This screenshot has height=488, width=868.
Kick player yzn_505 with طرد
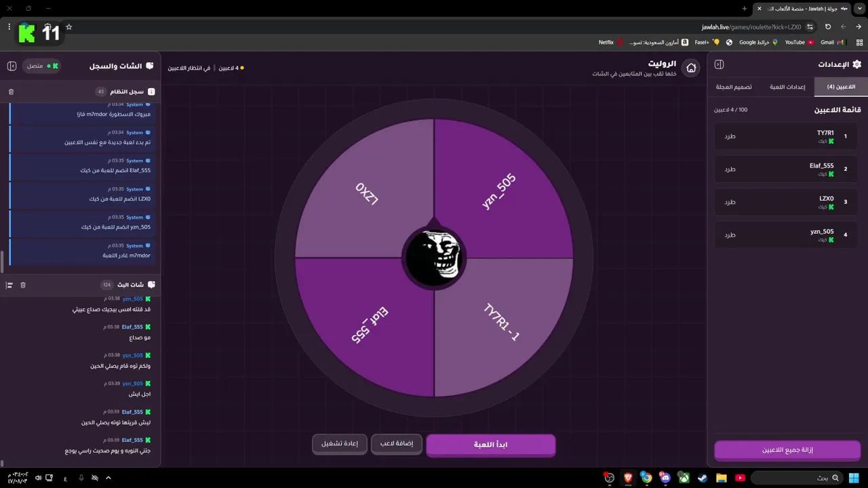730,235
